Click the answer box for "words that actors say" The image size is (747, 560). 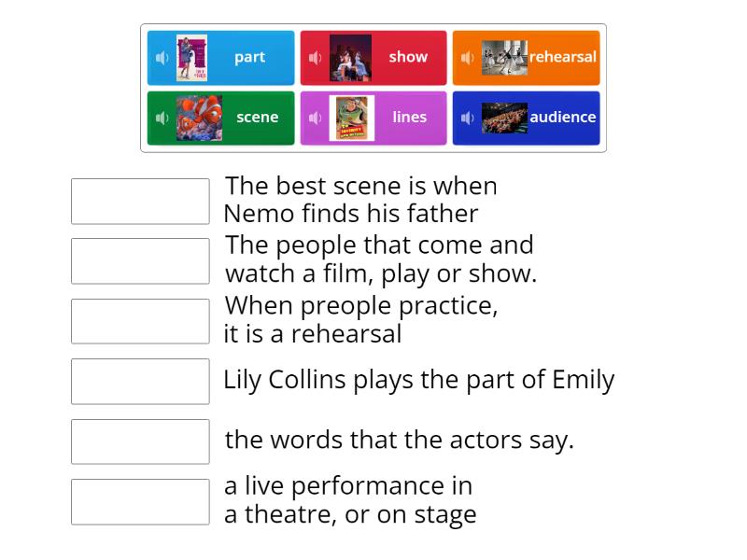[139, 441]
